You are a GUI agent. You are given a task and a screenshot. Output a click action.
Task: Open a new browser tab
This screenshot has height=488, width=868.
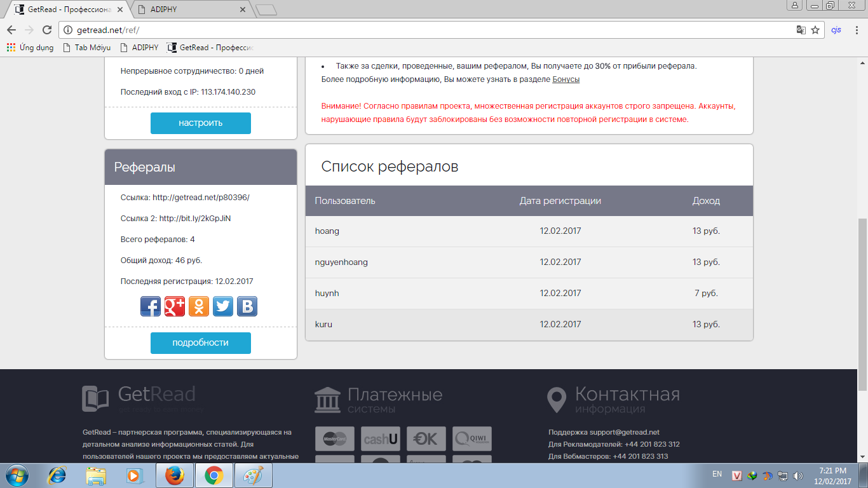click(266, 10)
